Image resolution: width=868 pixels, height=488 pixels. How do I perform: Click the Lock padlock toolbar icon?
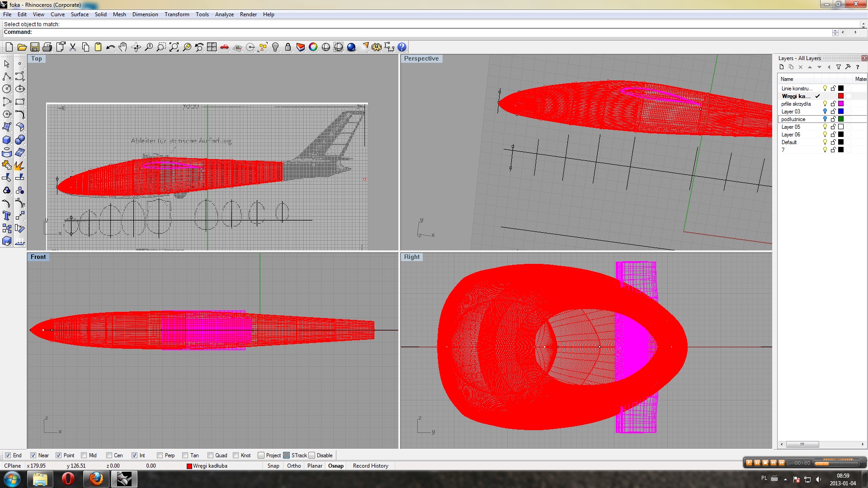coord(288,47)
